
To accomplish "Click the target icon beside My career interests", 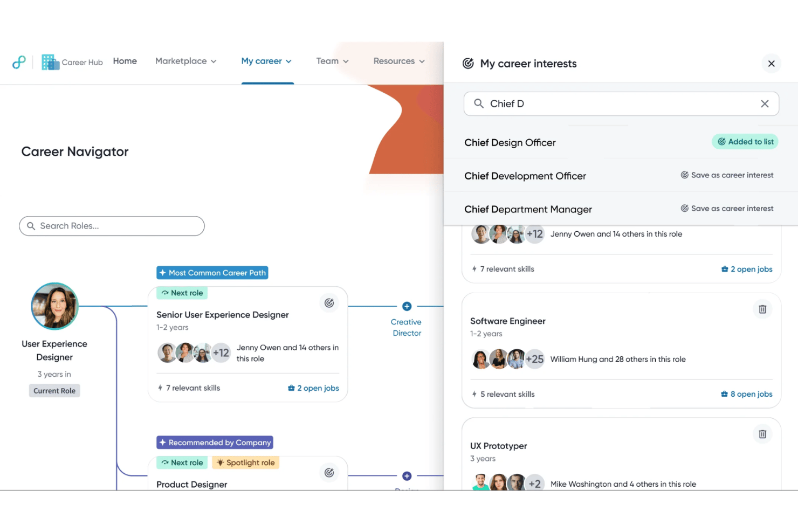I will coord(468,64).
